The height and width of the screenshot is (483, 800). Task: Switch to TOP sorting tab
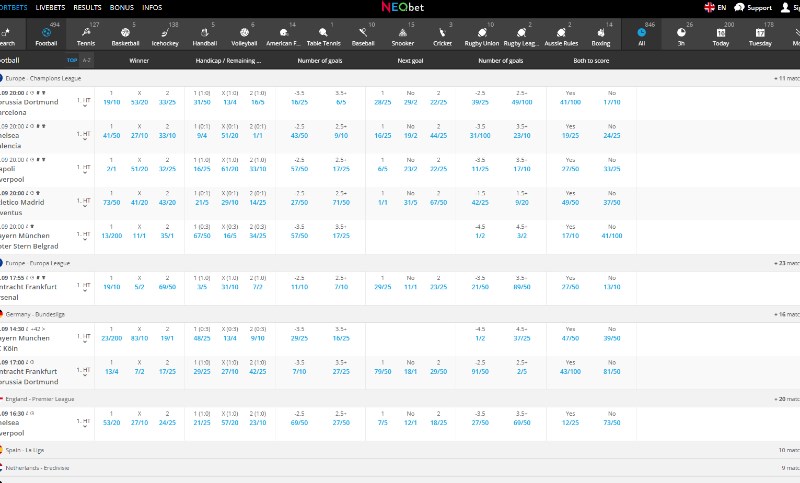click(72, 60)
